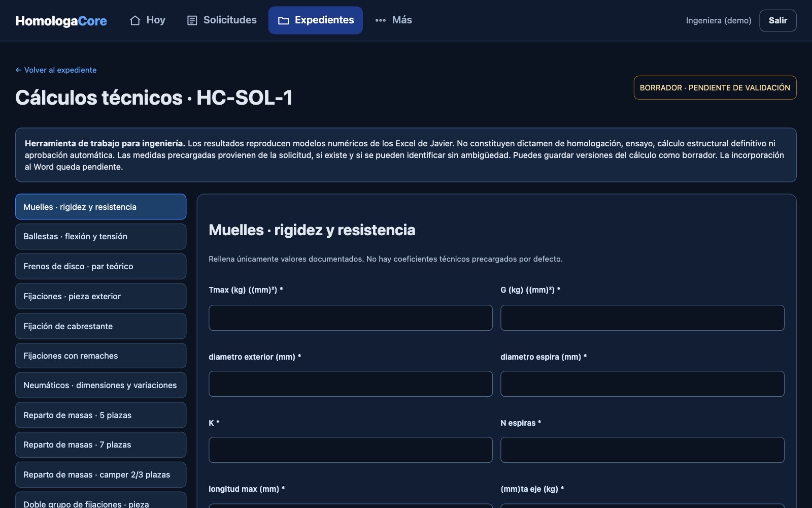Click the Ingeniera (demo) user label
Screen dimensions: 812x508
(718, 20)
